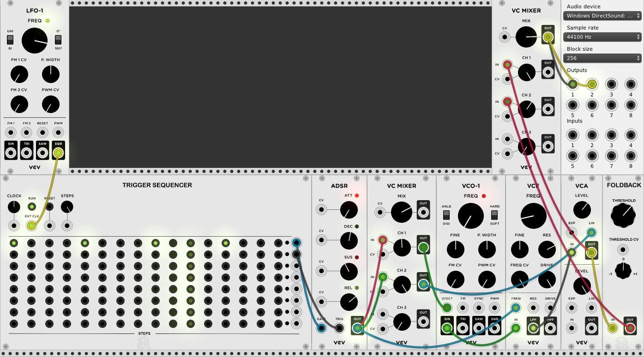Click the Trigger Sequencer STEPS knob

point(67,207)
